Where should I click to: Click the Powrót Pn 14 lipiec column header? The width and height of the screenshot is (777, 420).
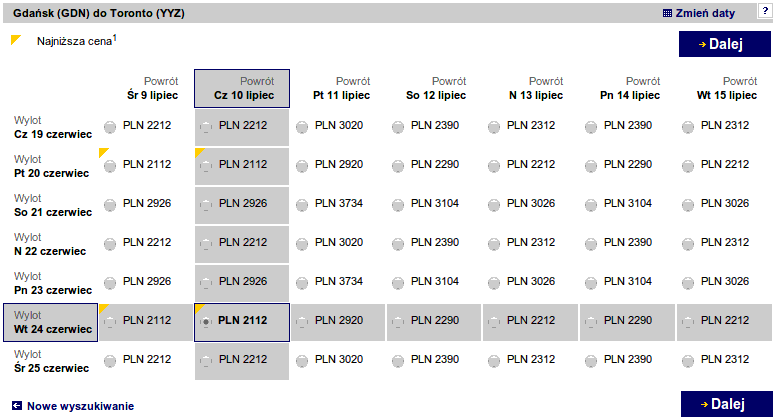[630, 88]
